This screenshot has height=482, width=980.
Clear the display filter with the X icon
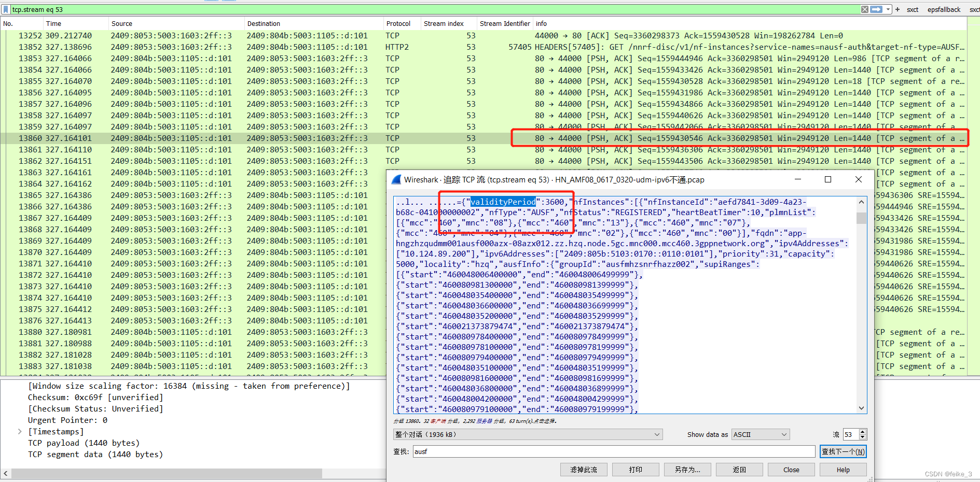coord(865,9)
